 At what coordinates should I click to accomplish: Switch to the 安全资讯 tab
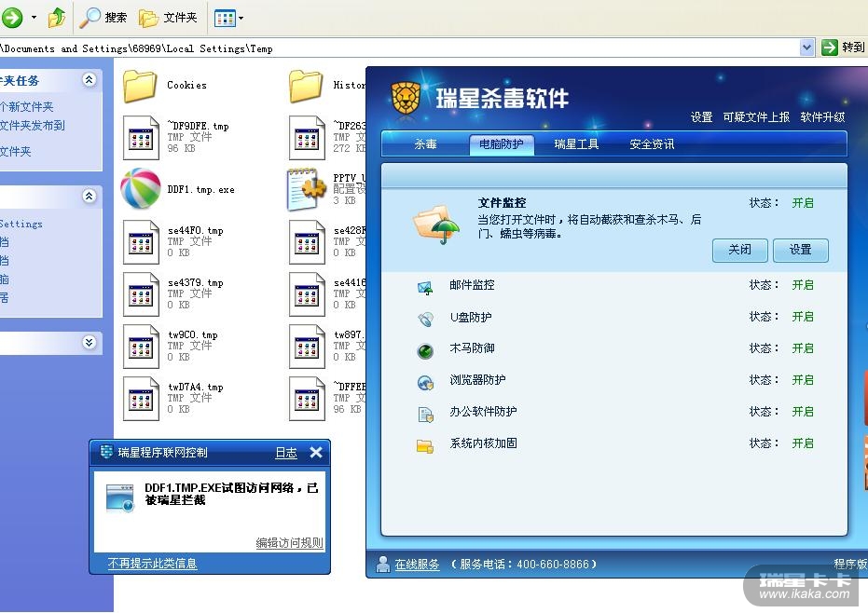[x=652, y=144]
